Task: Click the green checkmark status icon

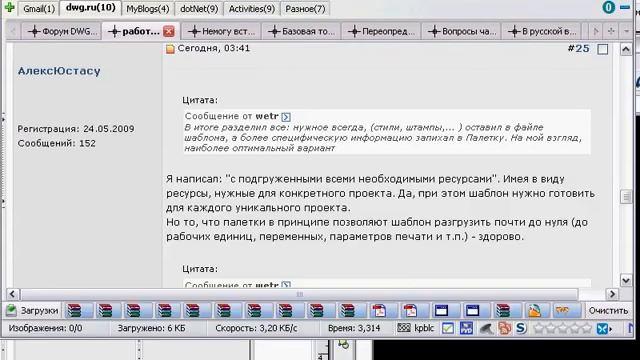Action: pyautogui.click(x=447, y=328)
